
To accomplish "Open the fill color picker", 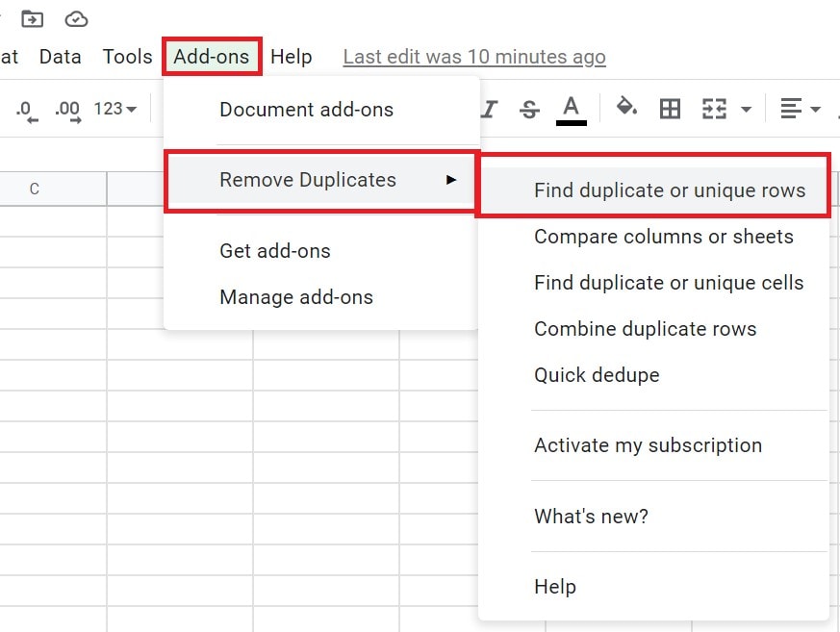I will pyautogui.click(x=626, y=109).
